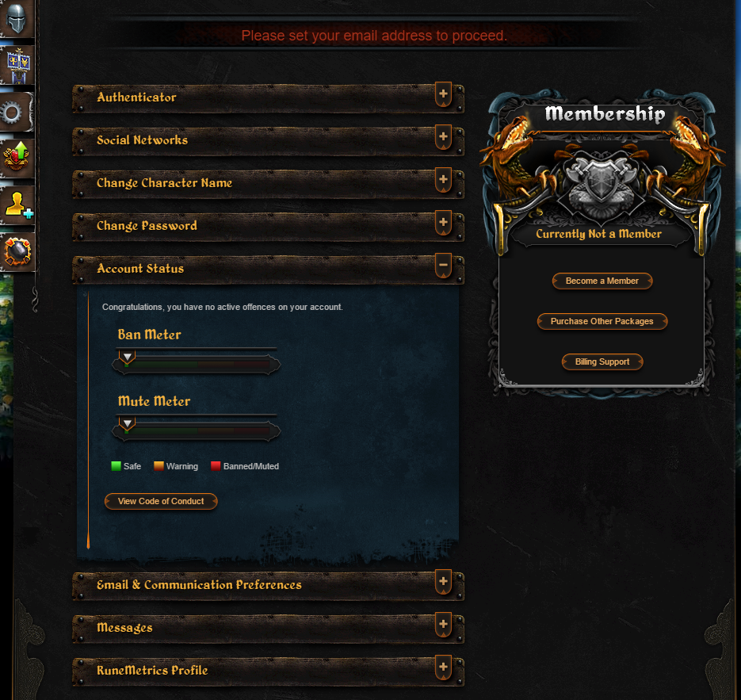Click the Billing Support button

(602, 361)
